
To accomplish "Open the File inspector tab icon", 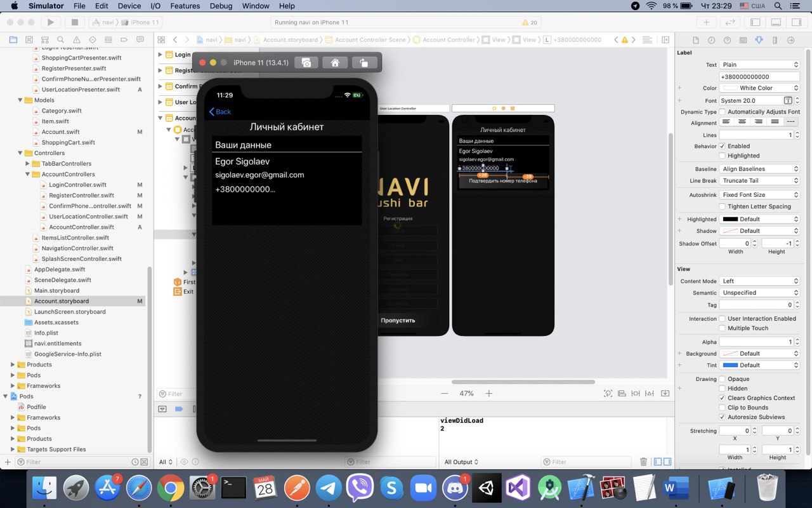I will (695, 40).
